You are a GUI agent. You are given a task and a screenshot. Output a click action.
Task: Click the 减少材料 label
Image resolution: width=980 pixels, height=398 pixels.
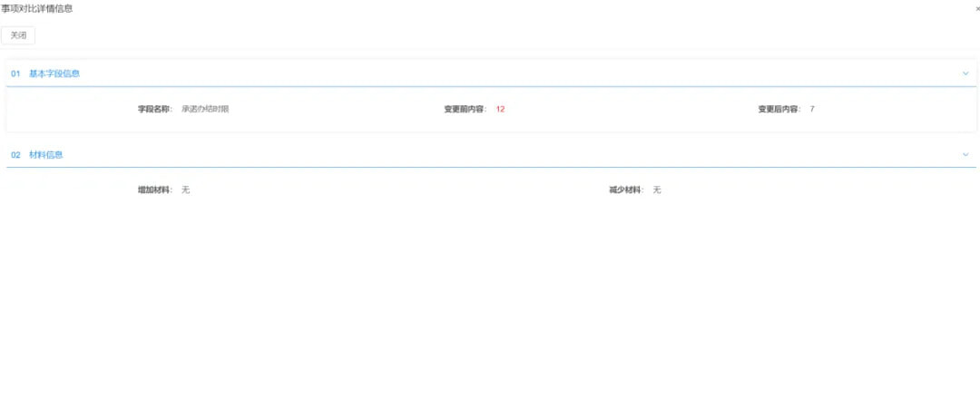626,190
